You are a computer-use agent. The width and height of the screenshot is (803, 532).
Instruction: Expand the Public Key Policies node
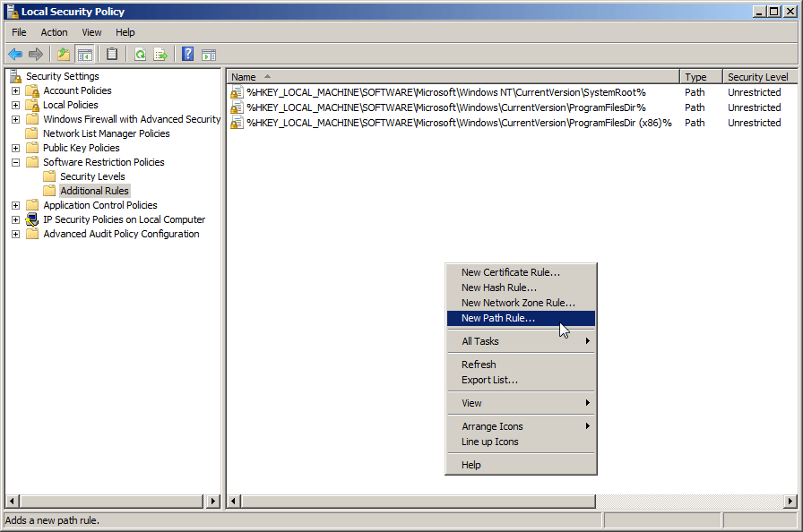click(x=16, y=149)
